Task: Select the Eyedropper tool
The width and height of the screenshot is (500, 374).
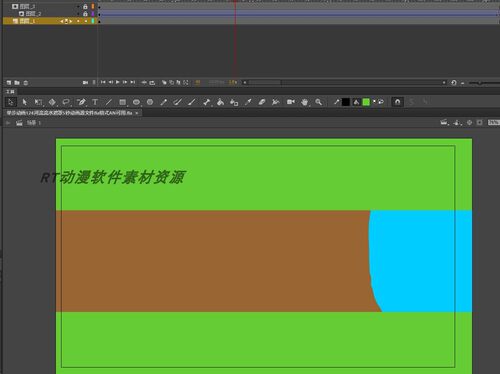Action: [248, 102]
